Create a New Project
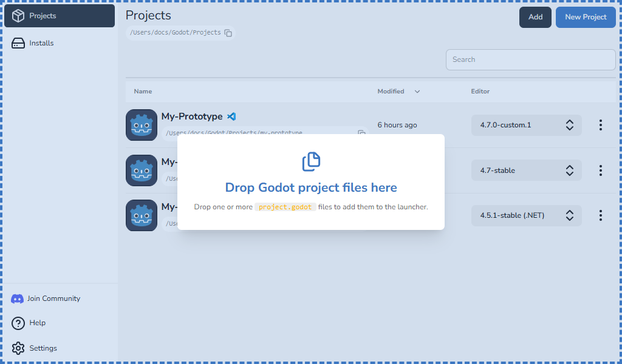The height and width of the screenshot is (364, 622). pos(586,17)
